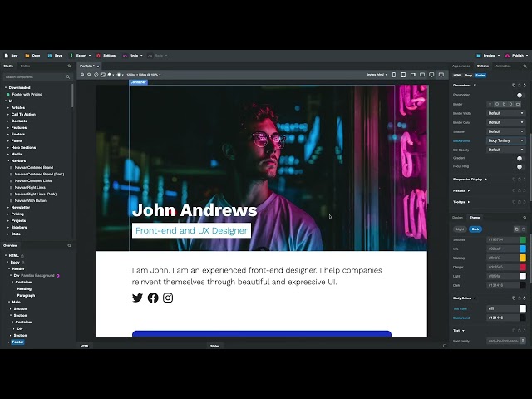Open the Styles bottom panel tab

click(214, 347)
